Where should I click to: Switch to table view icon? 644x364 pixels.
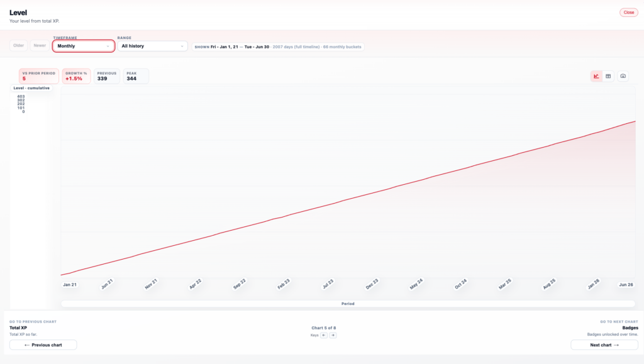click(x=608, y=76)
